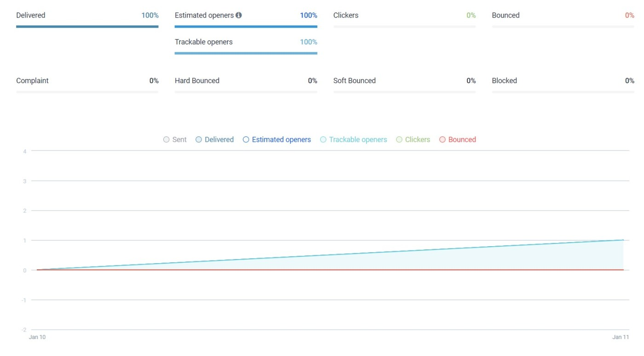Toggle the Delivered series in chart legend
This screenshot has width=644, height=356.
pyautogui.click(x=214, y=140)
